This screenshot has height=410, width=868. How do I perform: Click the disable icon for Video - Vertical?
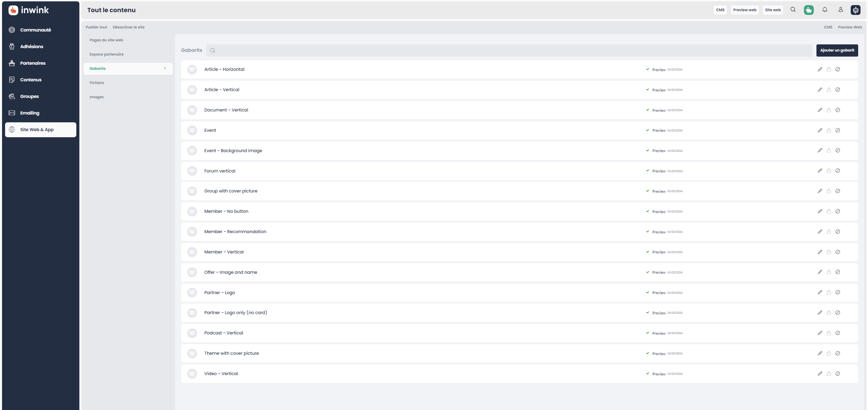tap(837, 374)
